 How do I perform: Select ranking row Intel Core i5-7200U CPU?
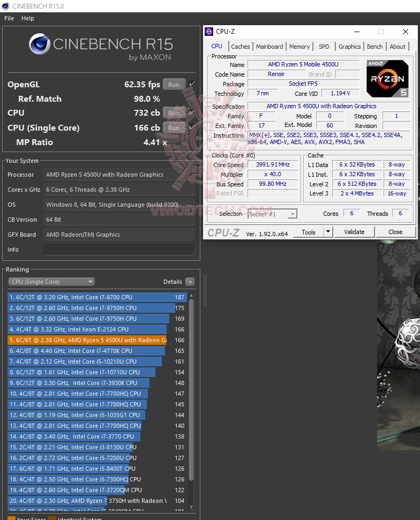point(97,458)
